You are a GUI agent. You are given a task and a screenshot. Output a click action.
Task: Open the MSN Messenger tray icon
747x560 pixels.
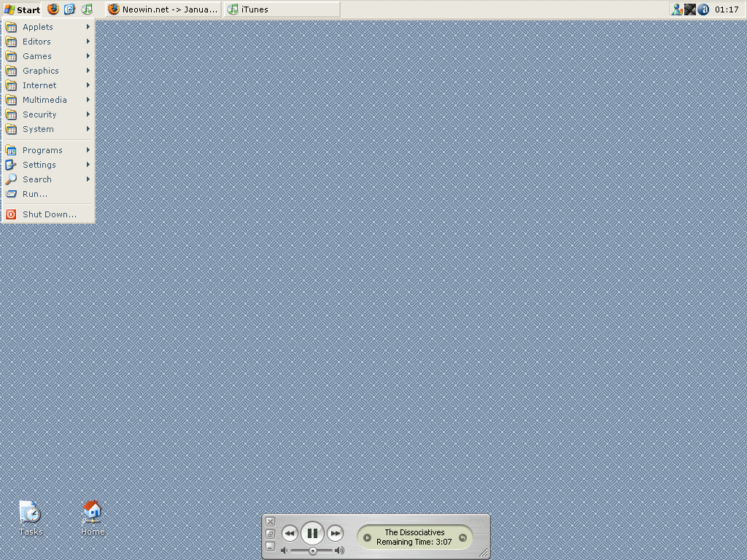(676, 9)
